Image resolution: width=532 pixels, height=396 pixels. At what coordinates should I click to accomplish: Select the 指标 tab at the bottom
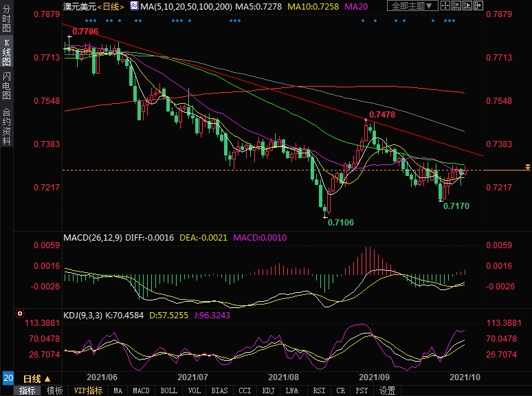click(27, 390)
